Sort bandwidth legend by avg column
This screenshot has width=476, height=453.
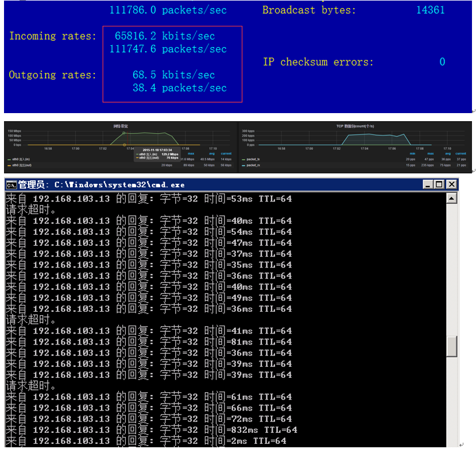(x=212, y=153)
